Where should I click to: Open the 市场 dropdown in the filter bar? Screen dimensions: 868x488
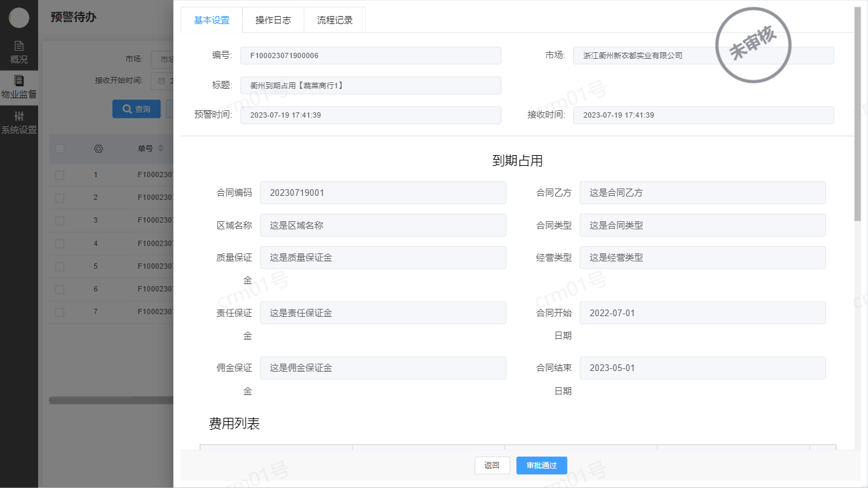[162, 59]
